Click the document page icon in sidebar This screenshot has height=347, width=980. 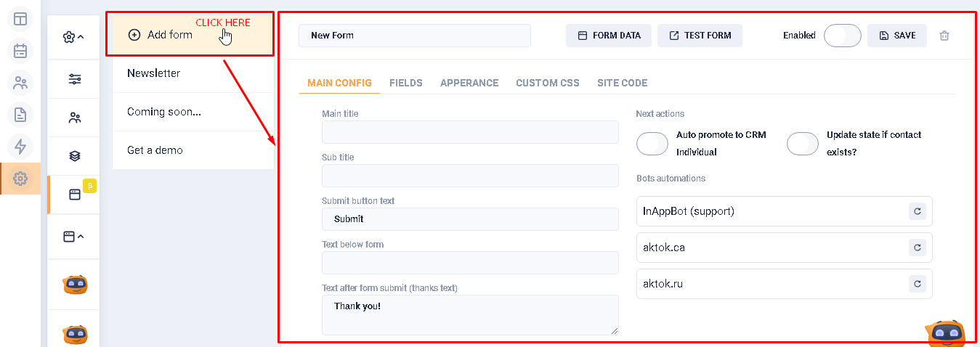[x=20, y=115]
